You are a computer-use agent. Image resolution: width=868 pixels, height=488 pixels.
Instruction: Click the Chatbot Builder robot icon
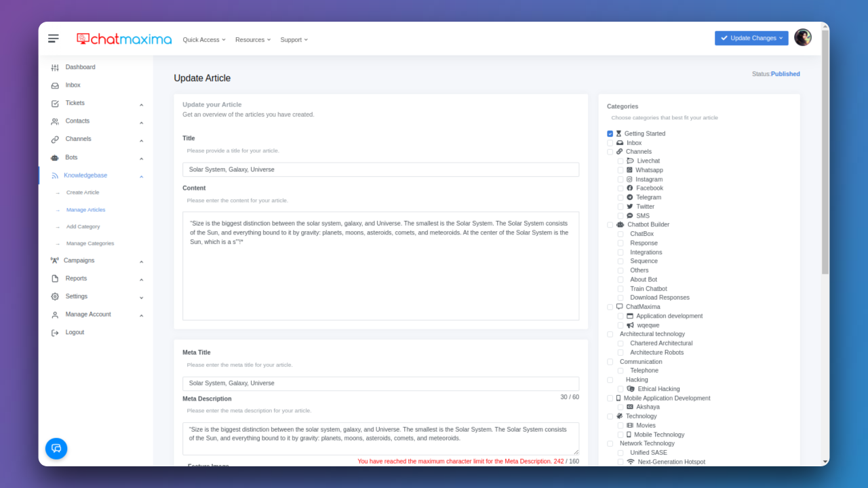[620, 224]
